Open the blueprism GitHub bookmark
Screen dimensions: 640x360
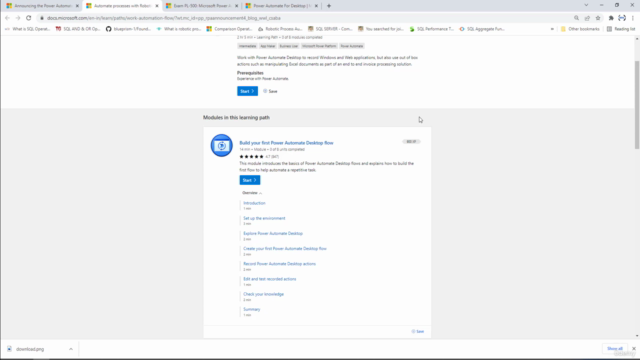128,29
